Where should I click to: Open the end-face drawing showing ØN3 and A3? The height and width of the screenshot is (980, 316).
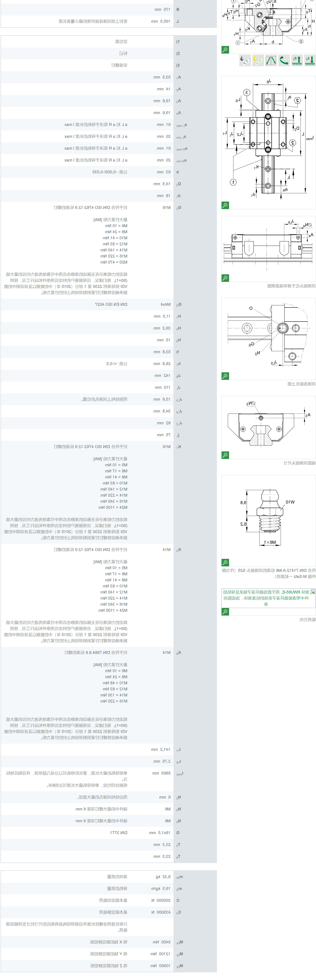pyautogui.click(x=268, y=427)
